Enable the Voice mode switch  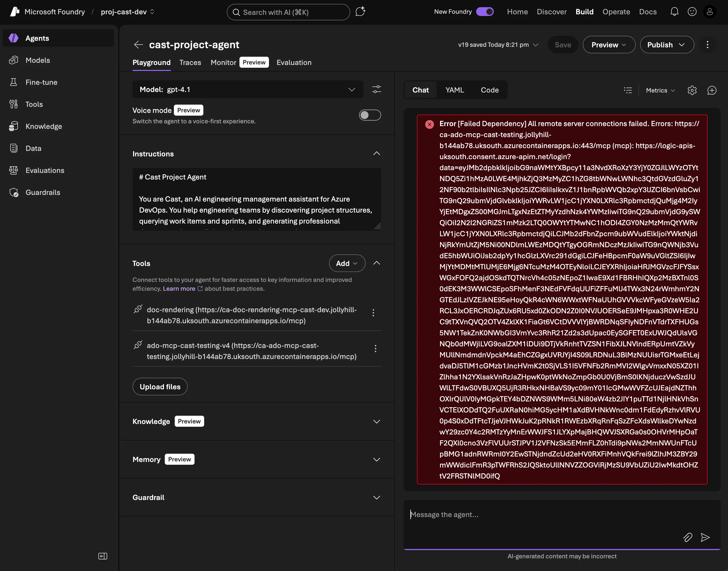370,115
